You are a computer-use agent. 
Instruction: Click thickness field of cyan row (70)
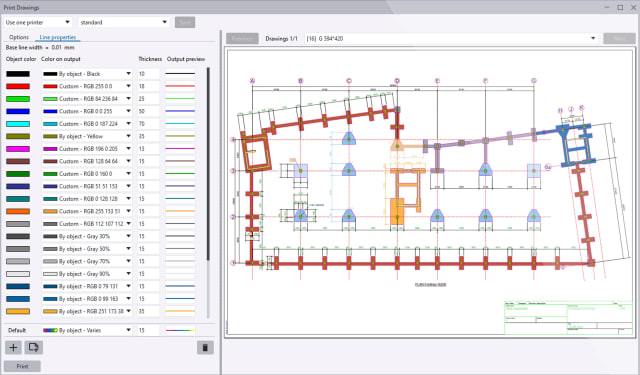click(x=148, y=124)
